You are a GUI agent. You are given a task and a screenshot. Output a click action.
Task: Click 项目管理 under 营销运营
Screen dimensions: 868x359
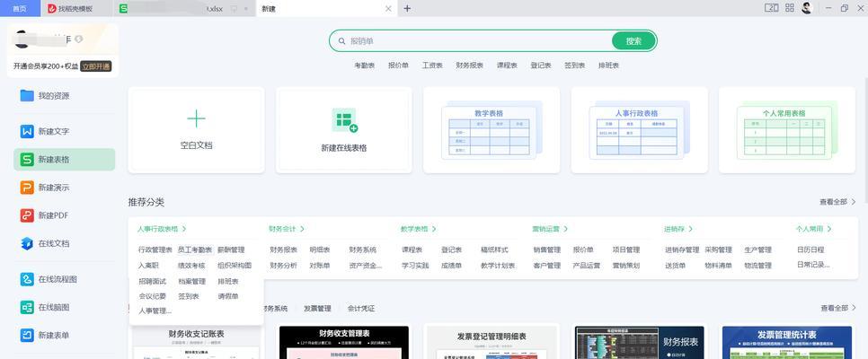626,250
